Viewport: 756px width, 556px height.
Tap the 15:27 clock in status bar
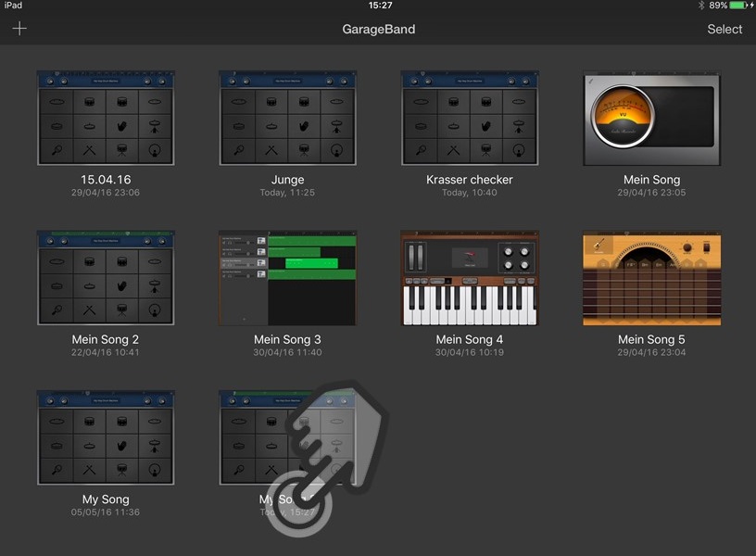point(380,6)
